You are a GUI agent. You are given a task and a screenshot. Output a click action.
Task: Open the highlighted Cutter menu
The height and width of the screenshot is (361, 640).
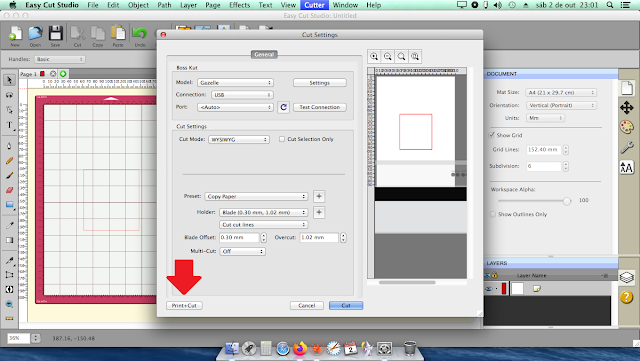pyautogui.click(x=314, y=5)
